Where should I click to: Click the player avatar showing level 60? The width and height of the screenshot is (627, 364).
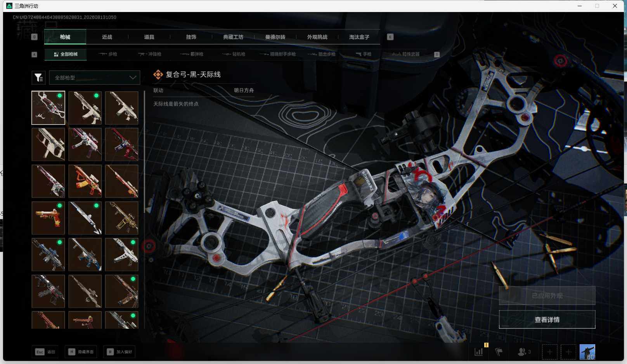(587, 352)
